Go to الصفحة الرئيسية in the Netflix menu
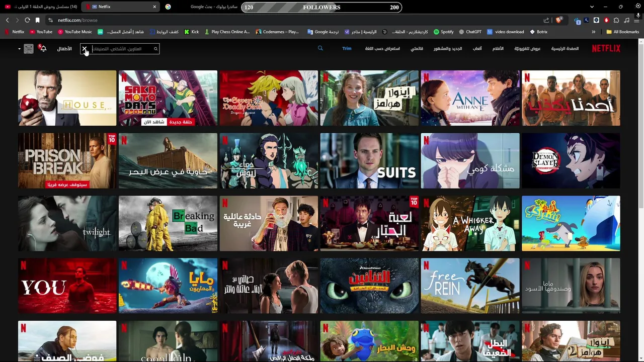The height and width of the screenshot is (362, 644). click(565, 49)
